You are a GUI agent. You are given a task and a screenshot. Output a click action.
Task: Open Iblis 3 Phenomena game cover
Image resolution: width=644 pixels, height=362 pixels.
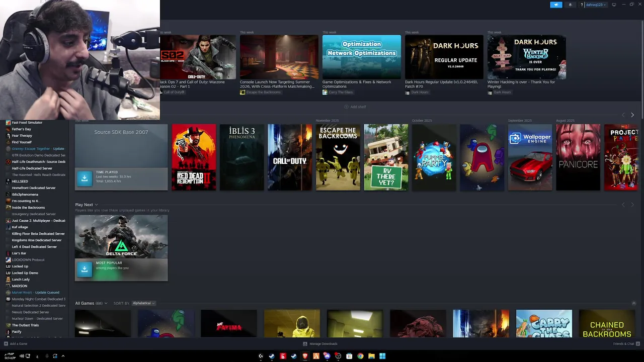coord(242,157)
